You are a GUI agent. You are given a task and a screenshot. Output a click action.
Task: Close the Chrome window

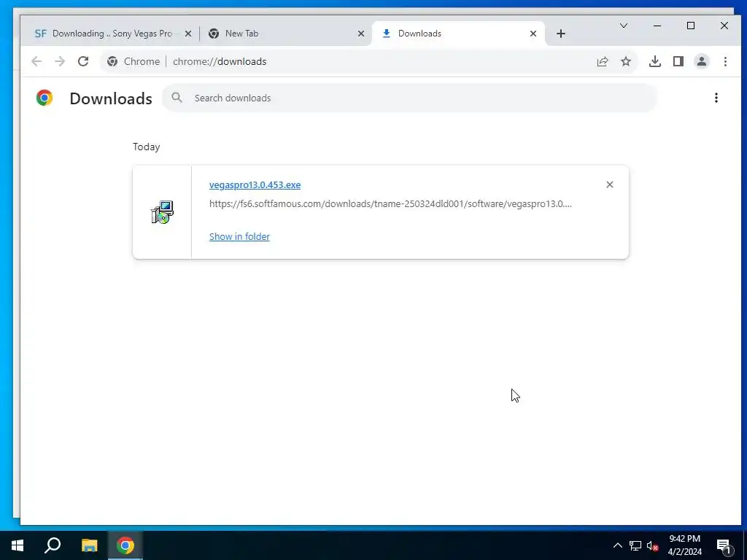[x=724, y=26]
